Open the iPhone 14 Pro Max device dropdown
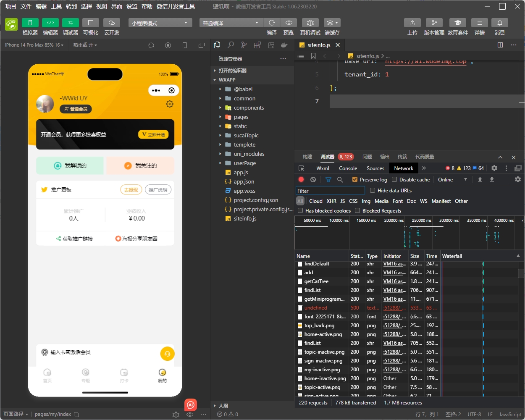 (x=34, y=45)
